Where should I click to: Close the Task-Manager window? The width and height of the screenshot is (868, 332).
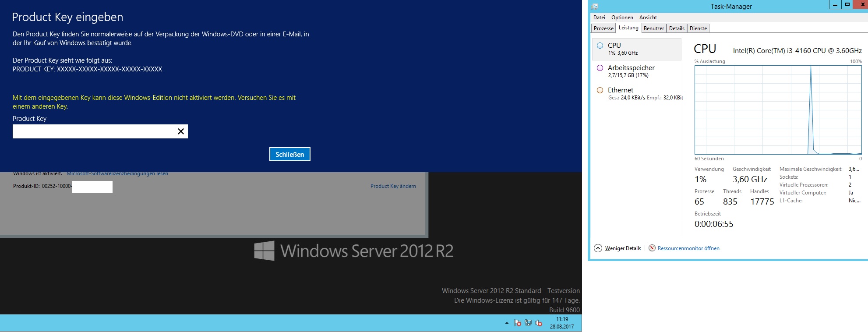pyautogui.click(x=861, y=5)
